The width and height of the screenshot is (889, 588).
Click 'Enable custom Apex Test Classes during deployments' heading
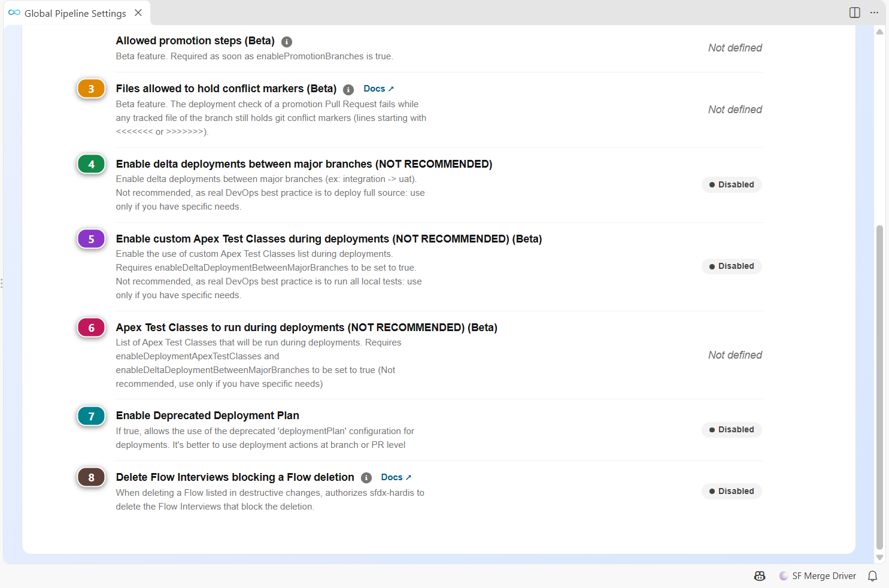[x=329, y=239]
